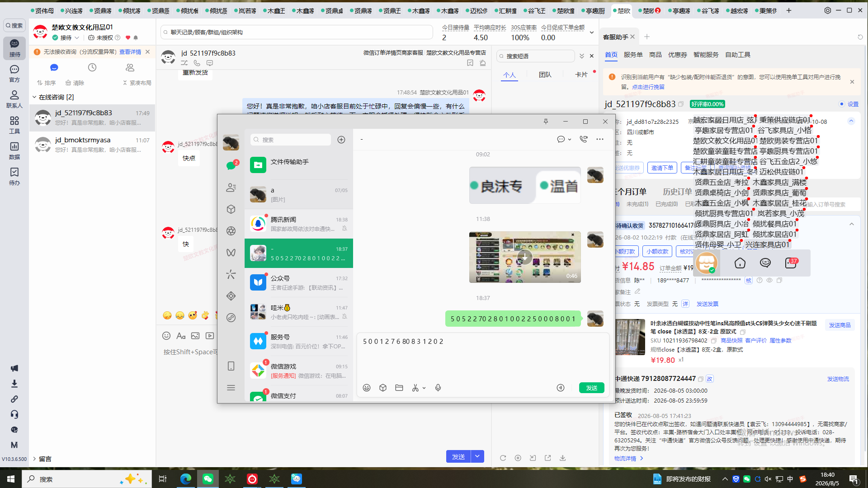Click the image icon in JD chat toolbar
Screen dimensions: 868x488
[195, 336]
